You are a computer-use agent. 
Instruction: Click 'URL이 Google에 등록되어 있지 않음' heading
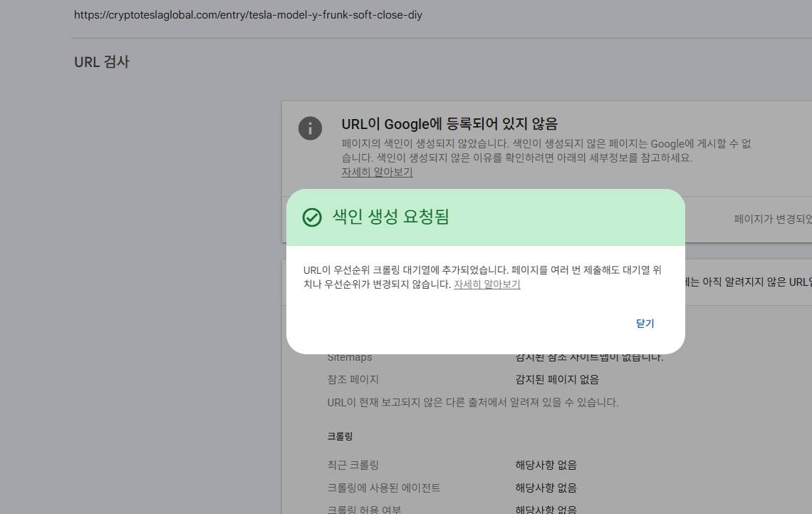point(449,124)
